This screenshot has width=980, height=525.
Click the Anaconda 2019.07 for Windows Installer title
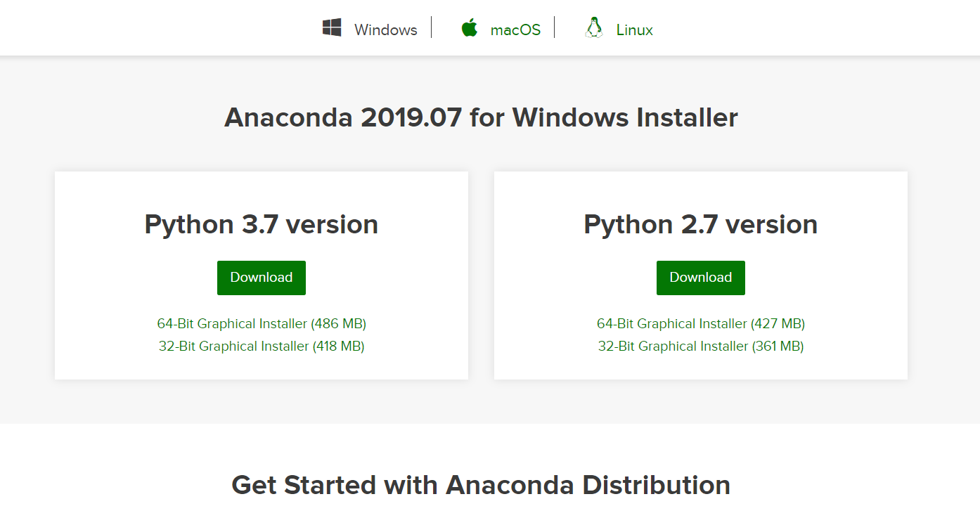481,117
